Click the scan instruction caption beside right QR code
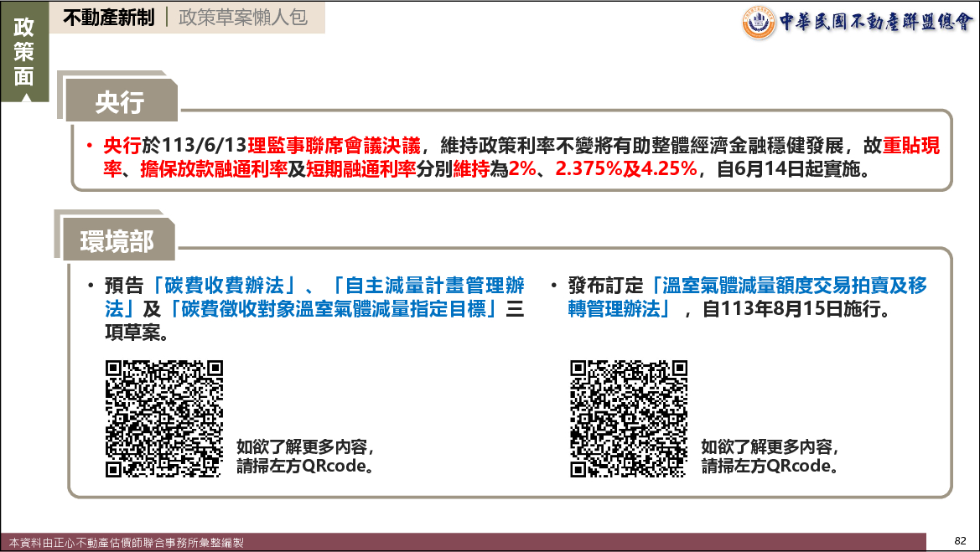Viewport: 980px width, 552px height. click(770, 457)
